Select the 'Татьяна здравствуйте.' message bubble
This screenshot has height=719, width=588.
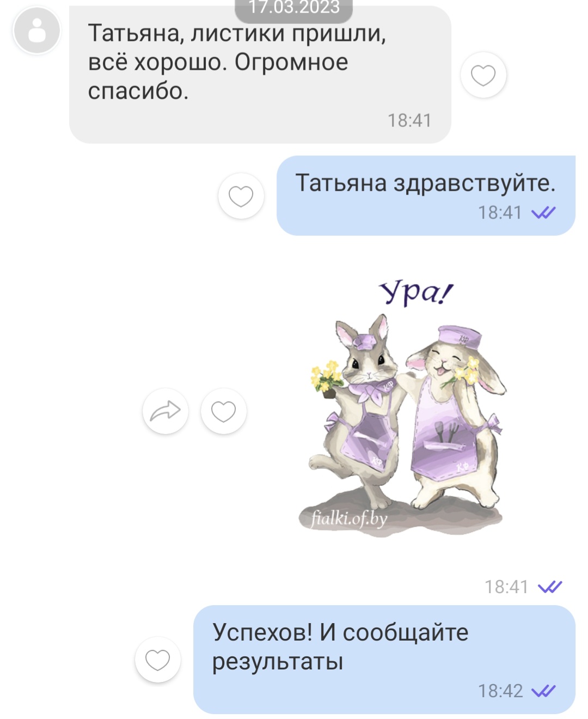(426, 196)
